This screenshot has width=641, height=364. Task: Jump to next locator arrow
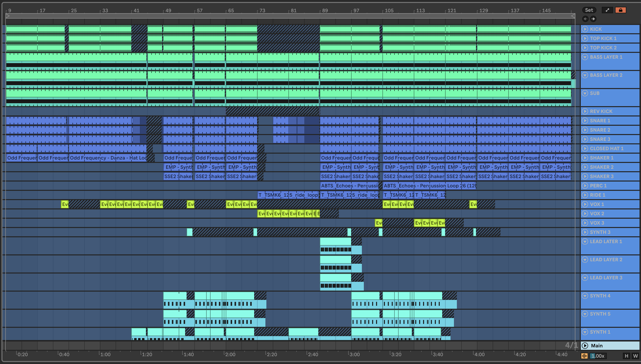coord(593,19)
